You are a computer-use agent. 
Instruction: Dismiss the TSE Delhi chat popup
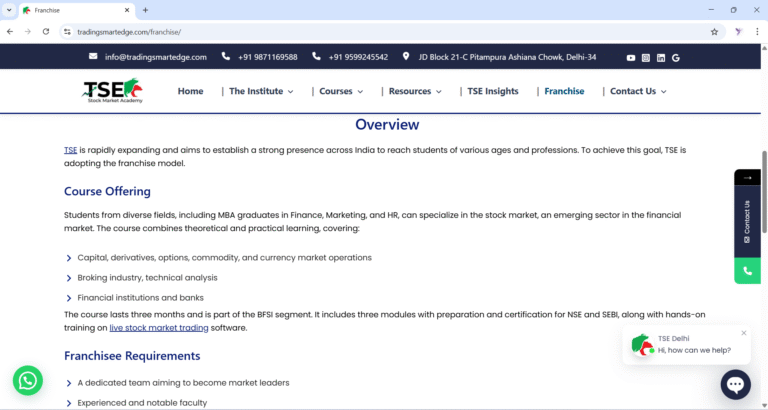click(x=744, y=333)
